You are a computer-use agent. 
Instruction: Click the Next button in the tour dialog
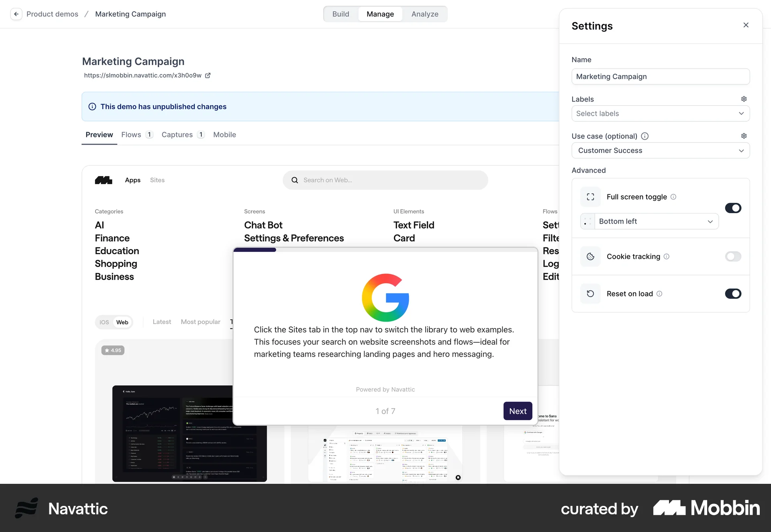(x=518, y=411)
